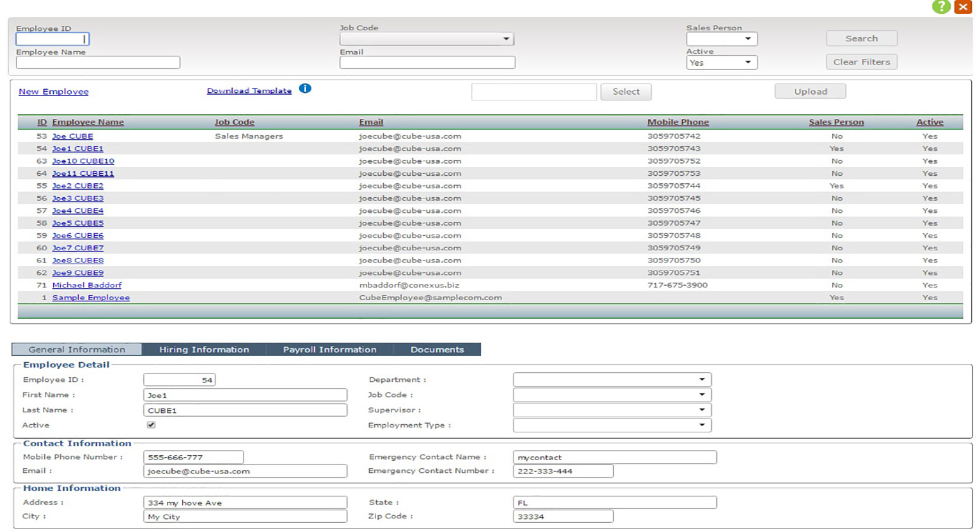Click the green help question mark icon
The width and height of the screenshot is (980, 531).
click(x=941, y=7)
